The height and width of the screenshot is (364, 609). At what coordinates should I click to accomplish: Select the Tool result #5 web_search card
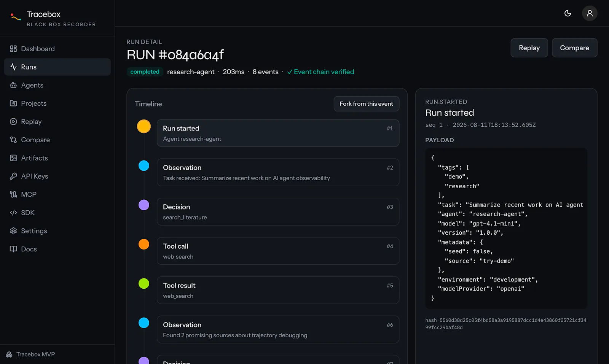click(x=278, y=290)
